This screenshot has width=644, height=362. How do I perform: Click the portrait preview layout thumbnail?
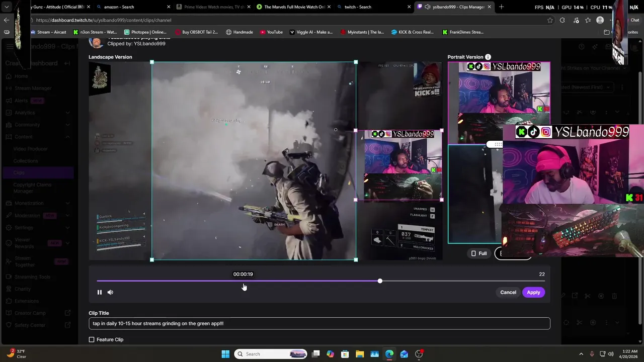pyautogui.click(x=499, y=152)
